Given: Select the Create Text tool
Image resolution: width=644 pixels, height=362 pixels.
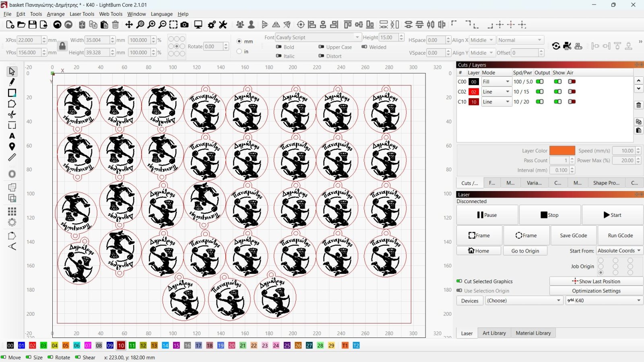Looking at the screenshot, I should click(12, 136).
